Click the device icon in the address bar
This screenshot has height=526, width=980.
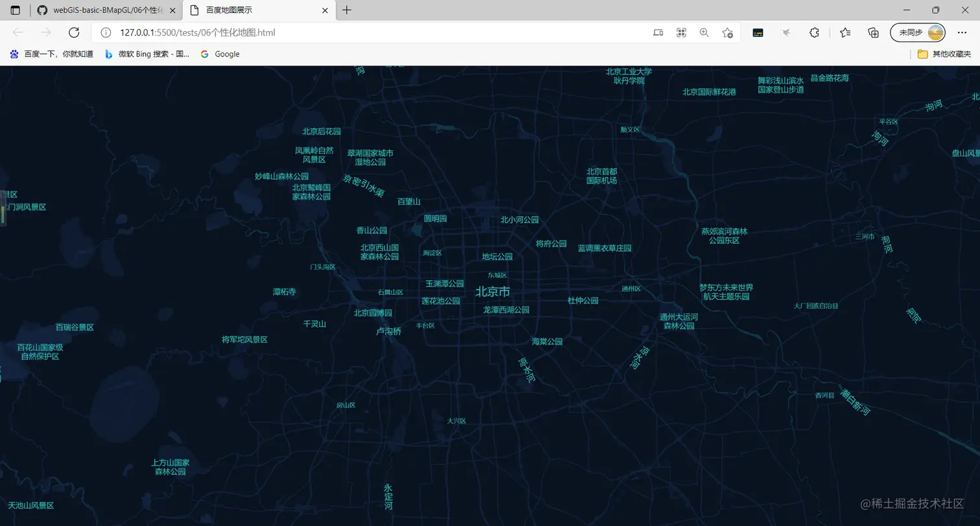pos(658,32)
